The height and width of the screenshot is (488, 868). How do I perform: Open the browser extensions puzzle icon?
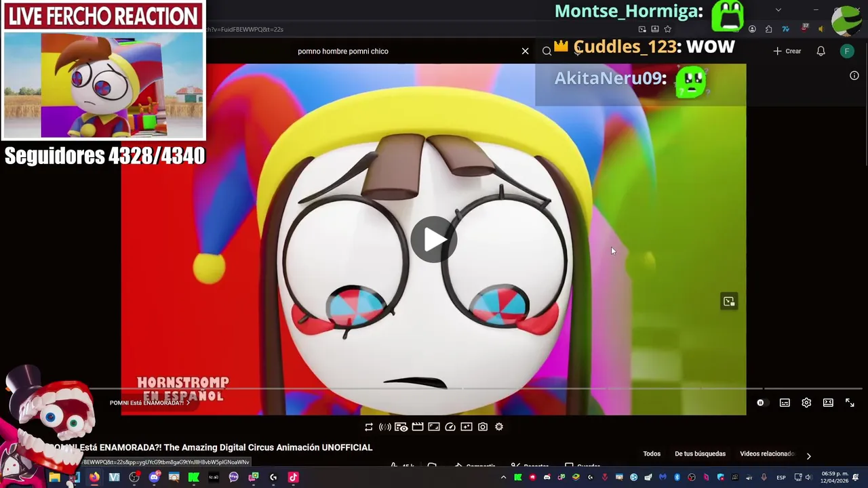pyautogui.click(x=768, y=29)
